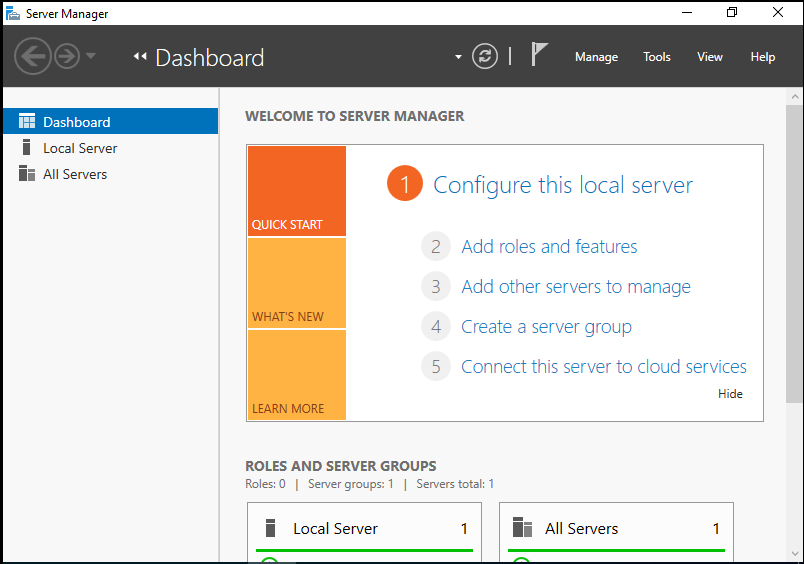Click the forward navigation arrow
804x564 pixels.
[x=67, y=56]
